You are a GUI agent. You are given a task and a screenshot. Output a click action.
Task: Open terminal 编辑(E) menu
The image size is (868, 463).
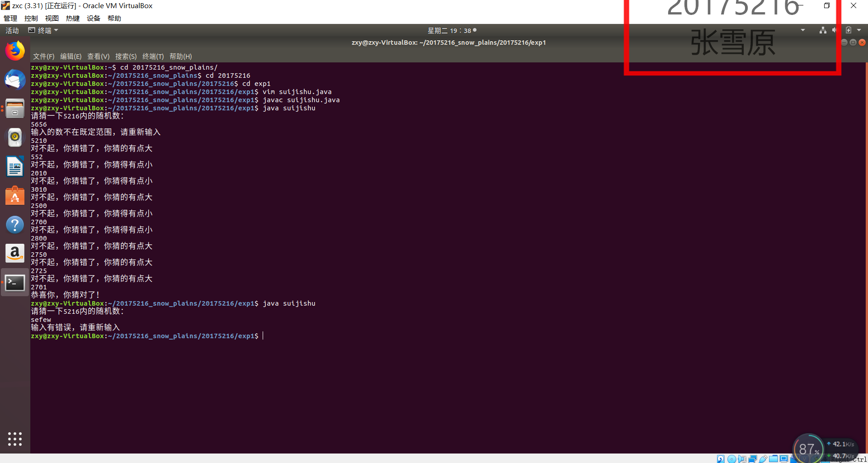click(71, 57)
